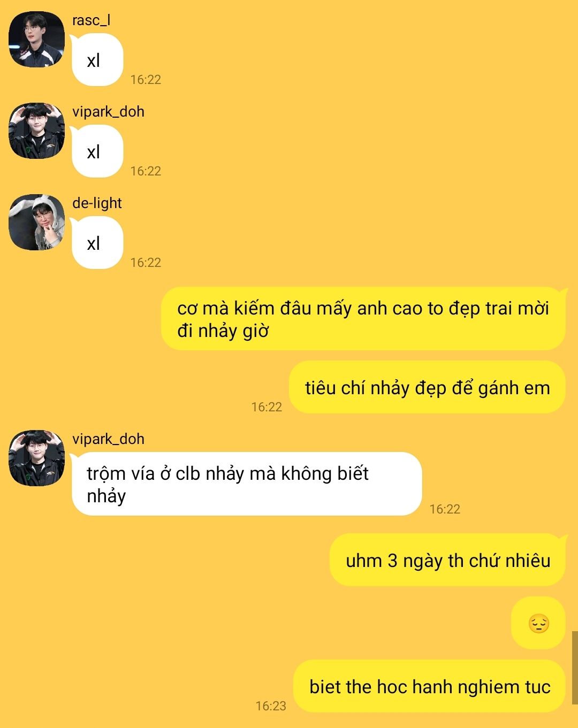The height and width of the screenshot is (728, 578).
Task: Tap the 16:22 timestamp beside rasc_l's message
Action: 146,80
